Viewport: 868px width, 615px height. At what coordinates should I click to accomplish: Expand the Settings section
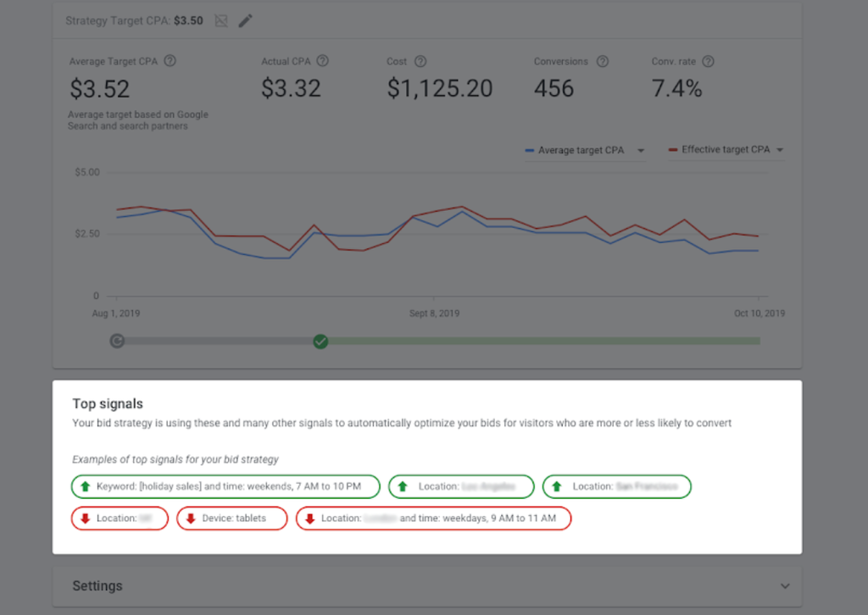click(x=785, y=586)
